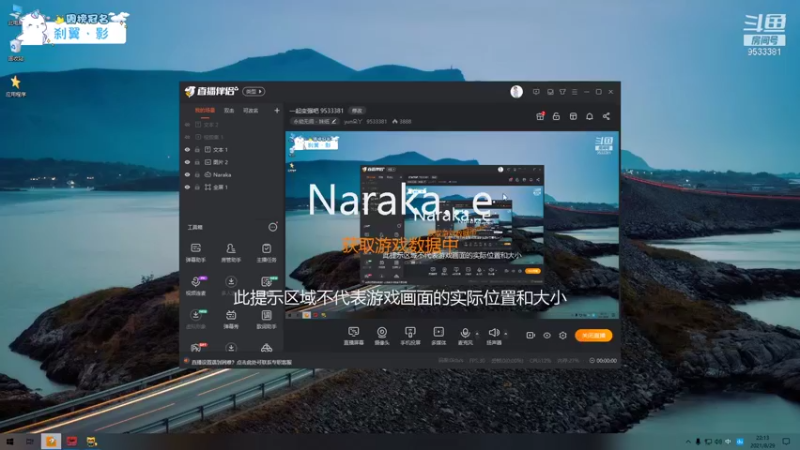Viewport: 800px width, 450px height.
Task: Open the 房管助手 tool
Action: [231, 253]
